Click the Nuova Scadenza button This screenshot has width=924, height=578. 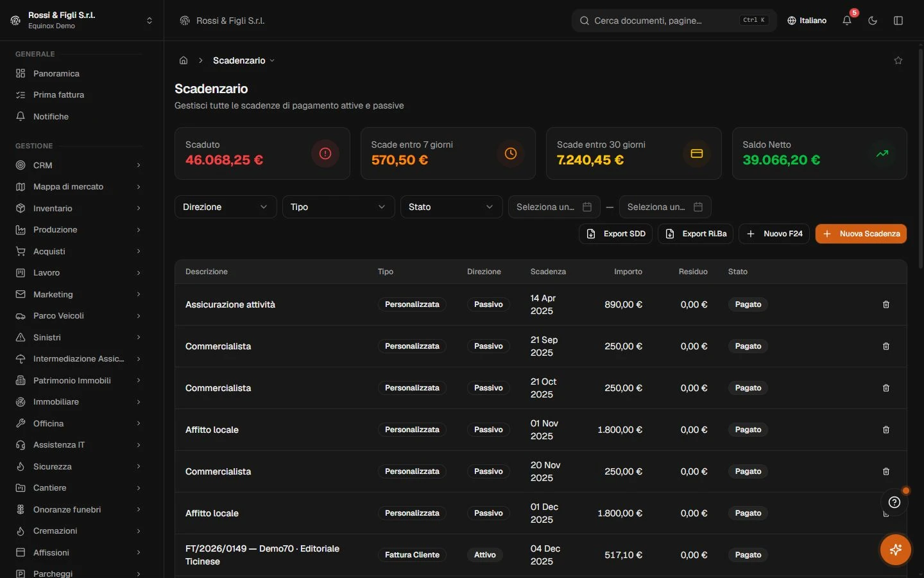[x=860, y=234]
